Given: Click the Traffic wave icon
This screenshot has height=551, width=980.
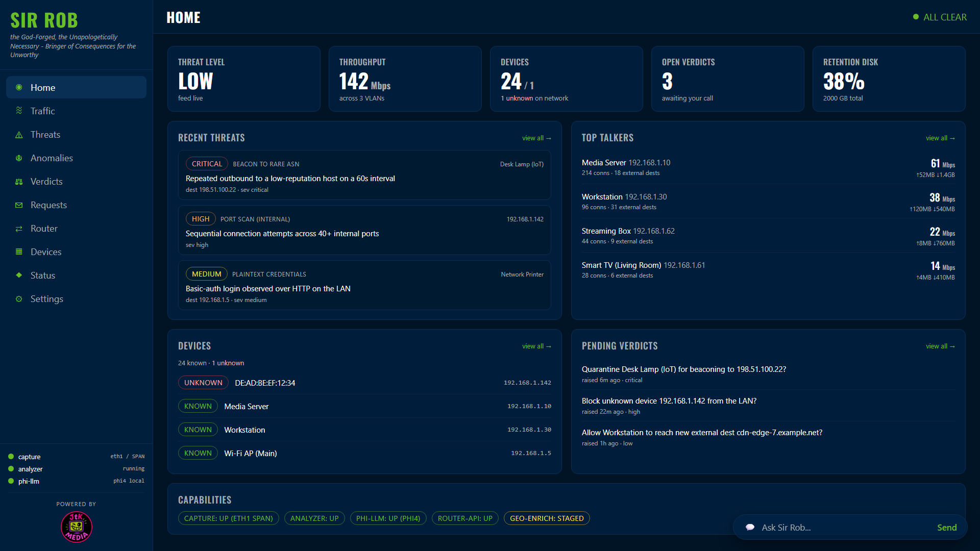Looking at the screenshot, I should pyautogui.click(x=19, y=111).
